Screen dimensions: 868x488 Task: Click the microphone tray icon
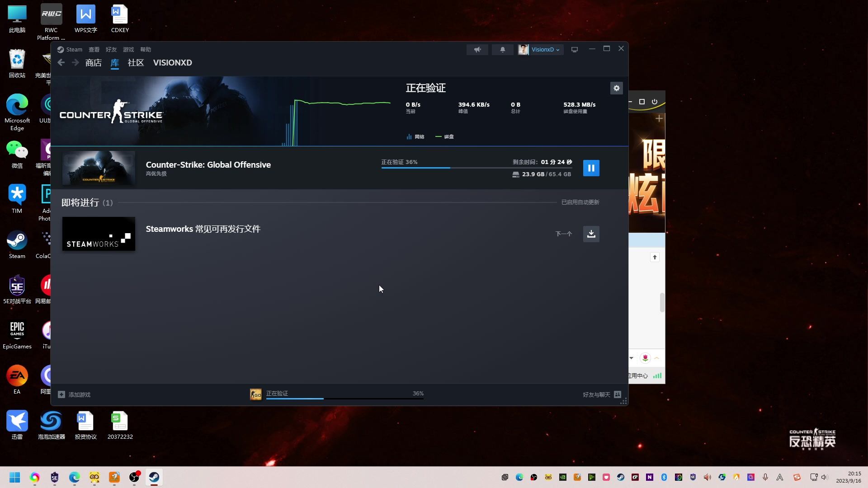(x=765, y=478)
